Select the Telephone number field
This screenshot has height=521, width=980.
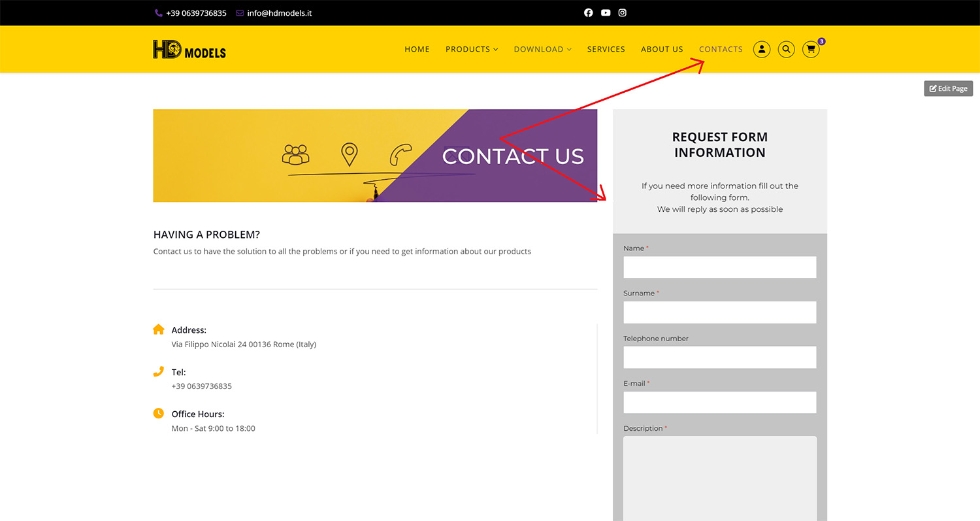click(x=719, y=358)
